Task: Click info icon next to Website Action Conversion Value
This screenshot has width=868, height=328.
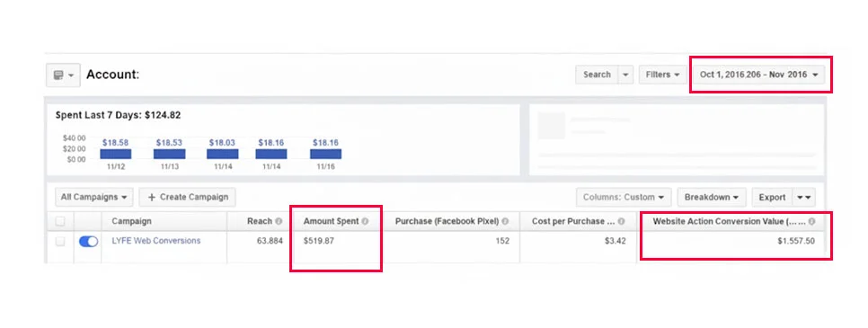Action: (x=811, y=221)
